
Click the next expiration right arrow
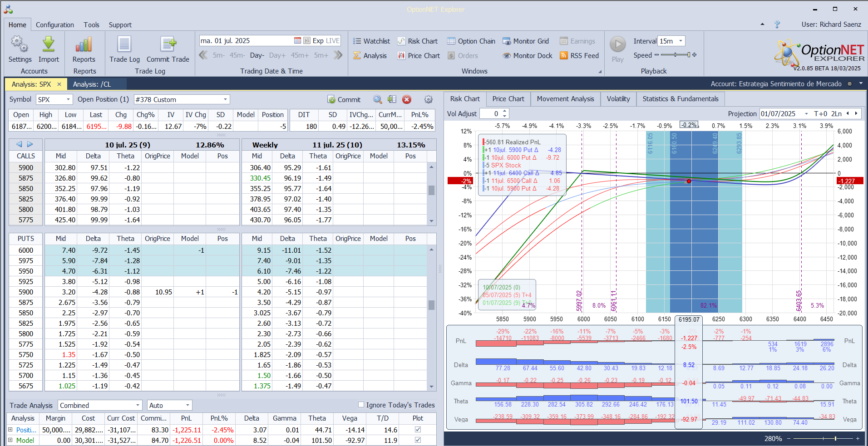(x=30, y=144)
